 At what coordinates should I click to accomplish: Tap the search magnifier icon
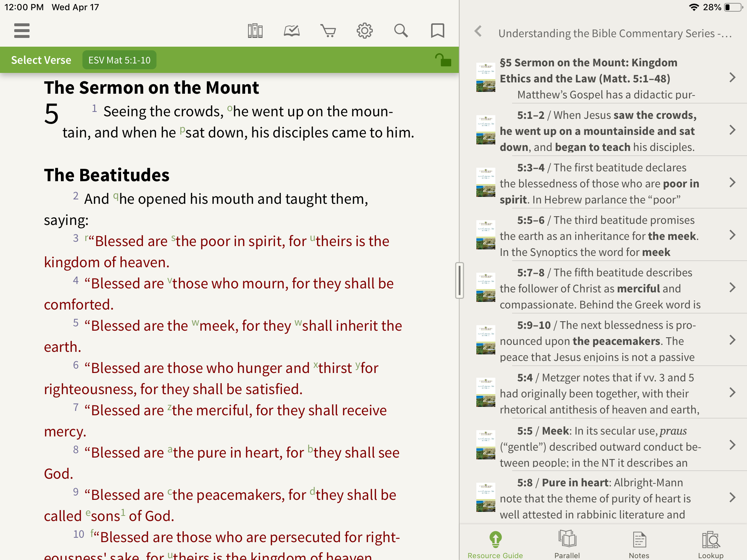[401, 31]
